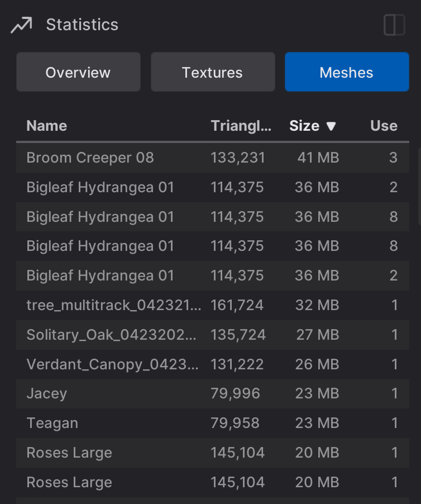Click the Statistics trend arrow icon
The height and width of the screenshot is (504, 421).
coord(21,25)
